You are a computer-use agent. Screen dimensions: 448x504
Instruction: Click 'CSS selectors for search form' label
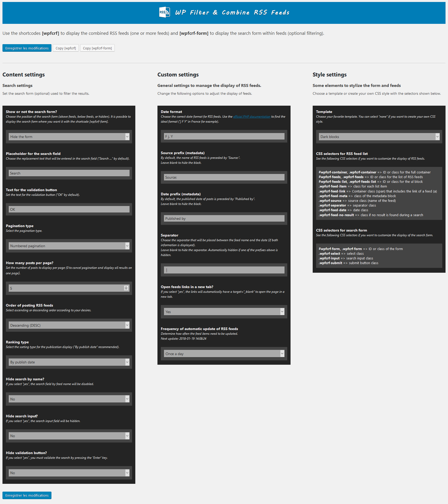pyautogui.click(x=341, y=230)
